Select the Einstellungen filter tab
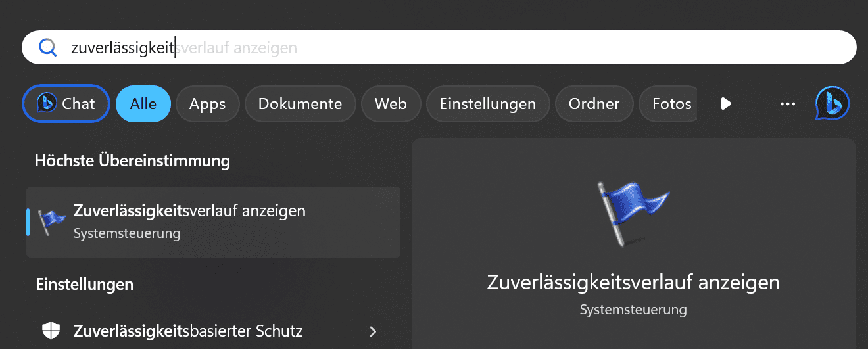 click(x=488, y=104)
